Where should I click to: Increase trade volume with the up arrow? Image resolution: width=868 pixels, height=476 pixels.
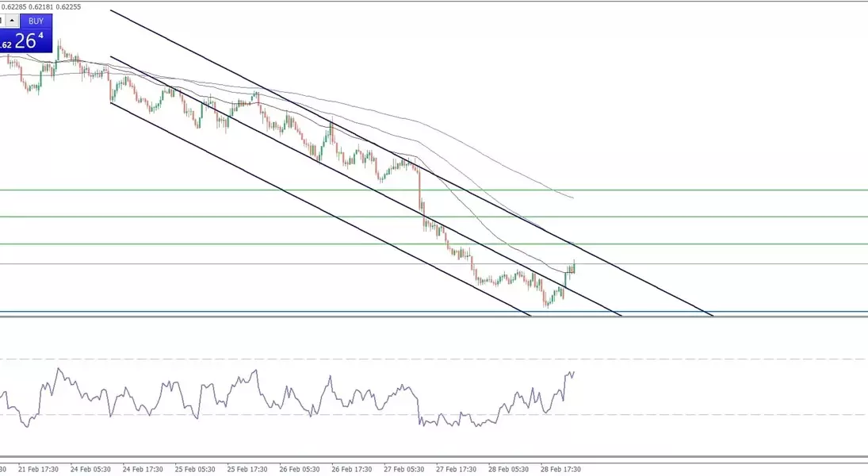(x=12, y=21)
